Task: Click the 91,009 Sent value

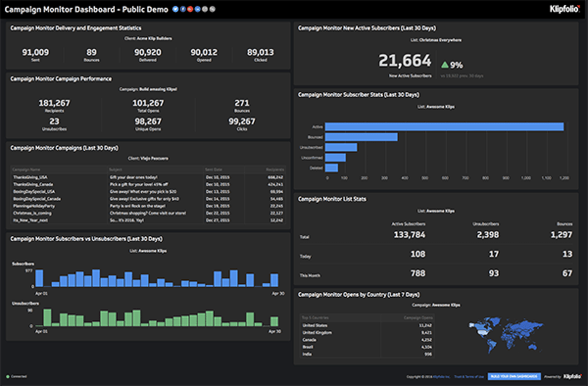Action: [x=35, y=52]
